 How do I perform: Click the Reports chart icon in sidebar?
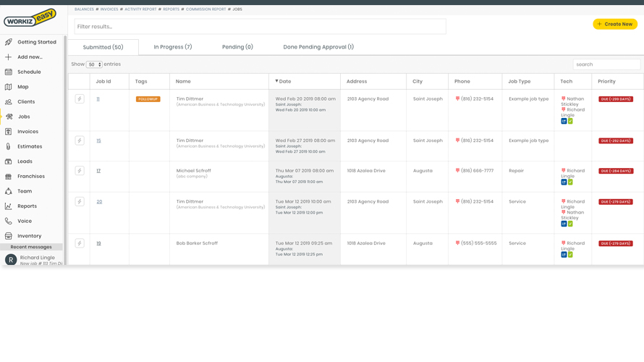9,206
